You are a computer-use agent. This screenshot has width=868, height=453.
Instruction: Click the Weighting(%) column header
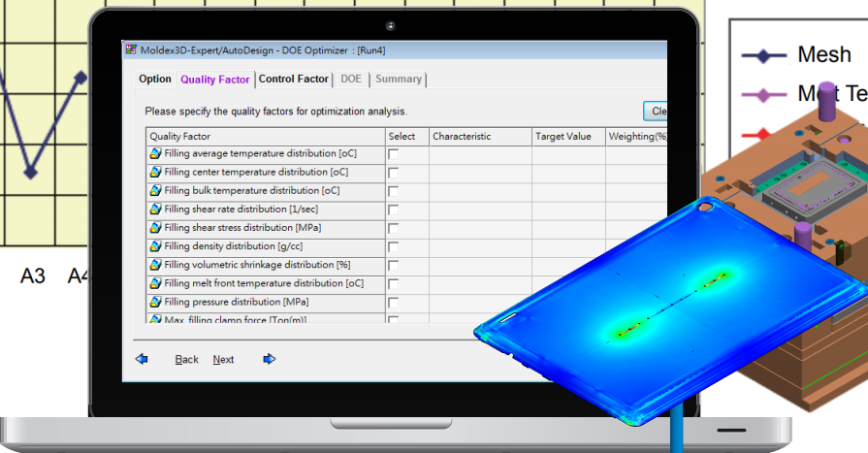click(x=636, y=136)
